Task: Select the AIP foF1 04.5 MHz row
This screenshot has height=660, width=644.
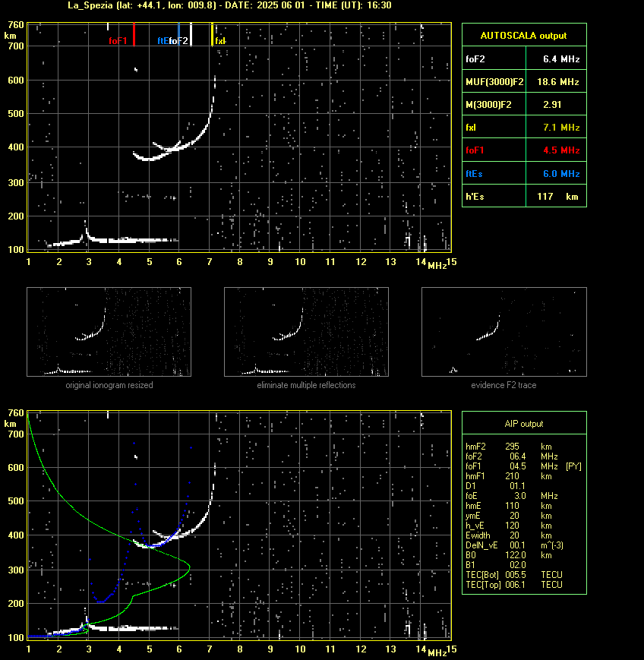Action: coord(523,466)
